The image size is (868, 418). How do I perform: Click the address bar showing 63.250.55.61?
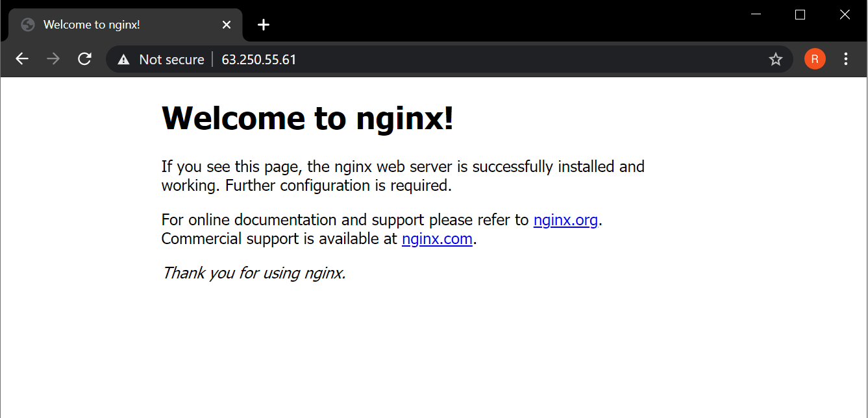click(x=449, y=59)
